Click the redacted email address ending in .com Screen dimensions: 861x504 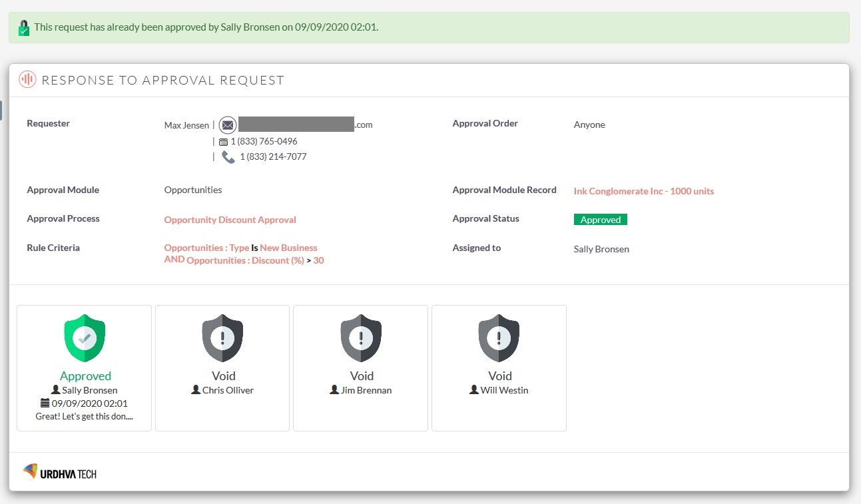pos(306,125)
